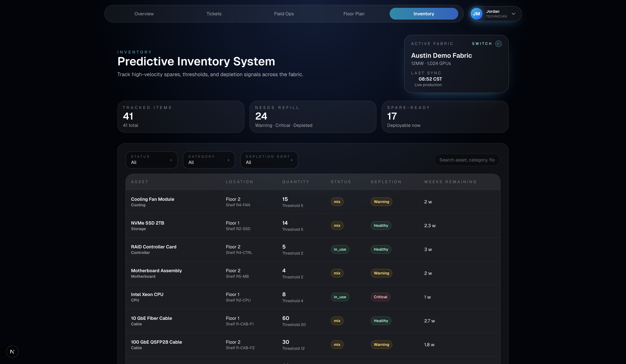Open the Depletion Sort dropdown

coord(269,160)
